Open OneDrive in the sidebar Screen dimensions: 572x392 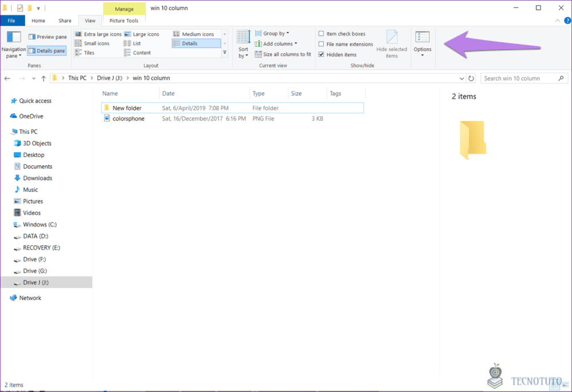coord(27,116)
